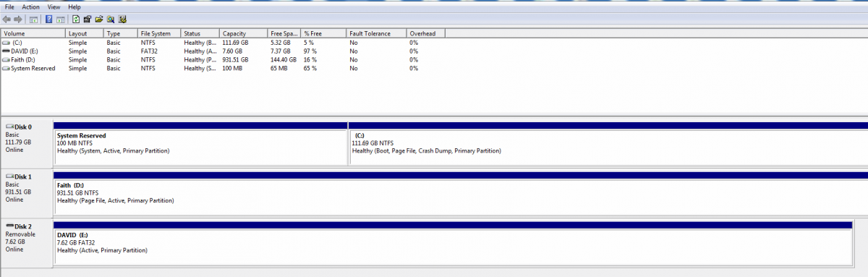Screen dimensions: 868x277
Task: Open the View menu
Action: click(x=54, y=7)
